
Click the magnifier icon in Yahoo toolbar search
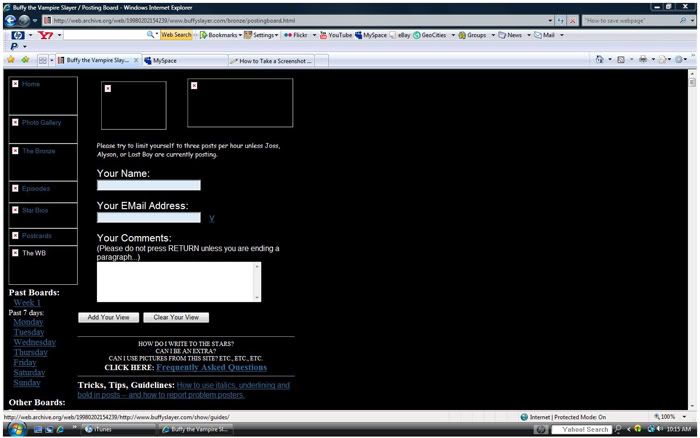pyautogui.click(x=150, y=35)
